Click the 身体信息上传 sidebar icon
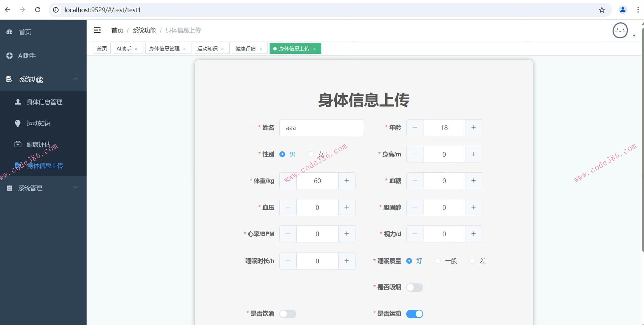 18,165
